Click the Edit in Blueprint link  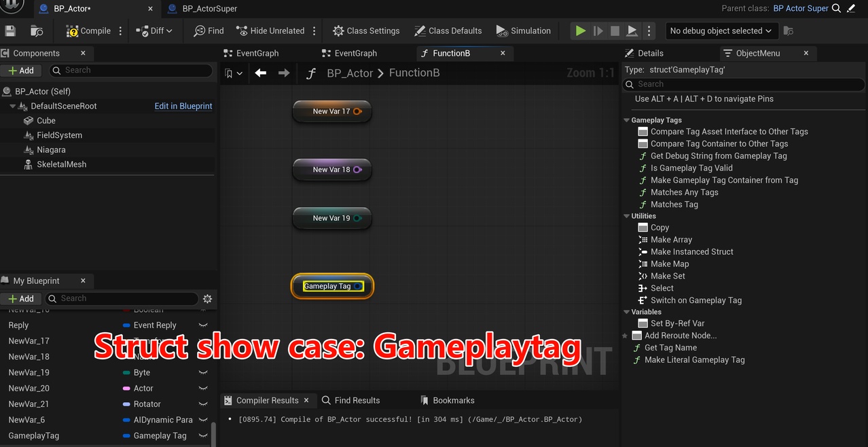[x=183, y=106]
